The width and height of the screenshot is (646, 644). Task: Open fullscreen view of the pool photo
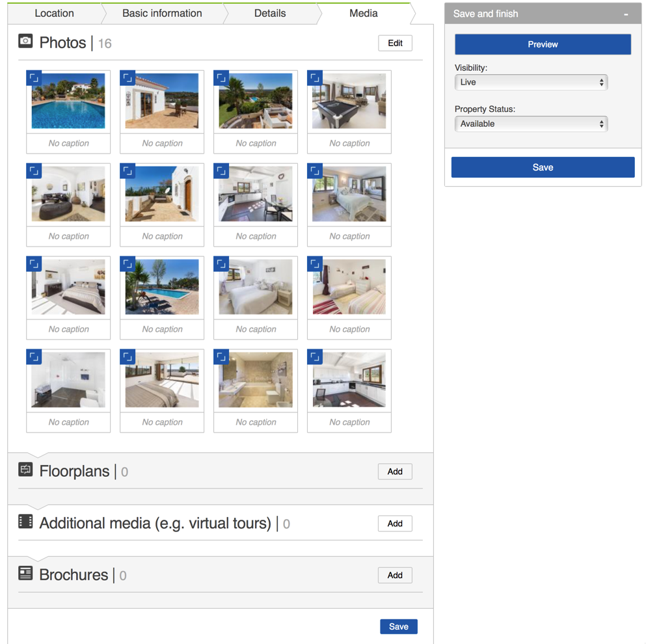pos(34,77)
